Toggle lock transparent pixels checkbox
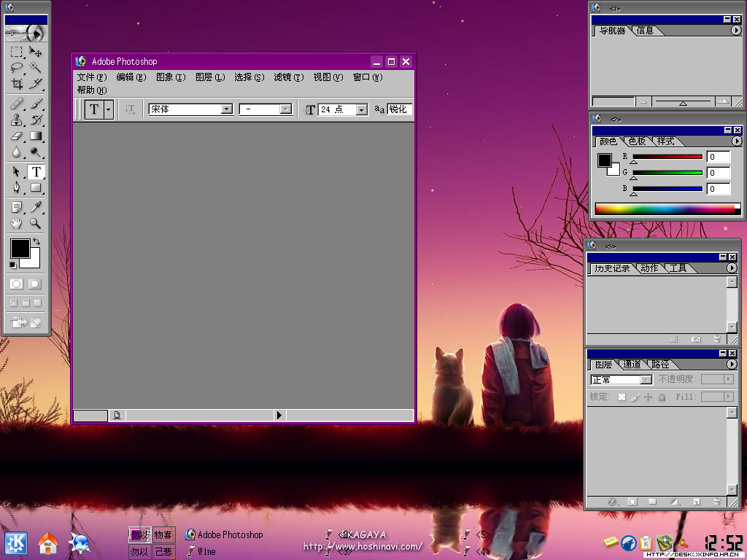Viewport: 747px width, 560px height. 622,397
